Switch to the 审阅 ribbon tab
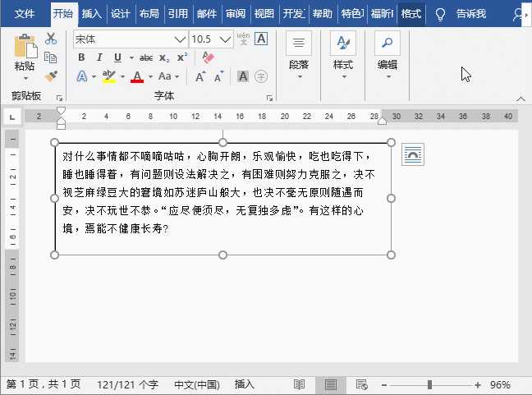 (x=236, y=14)
